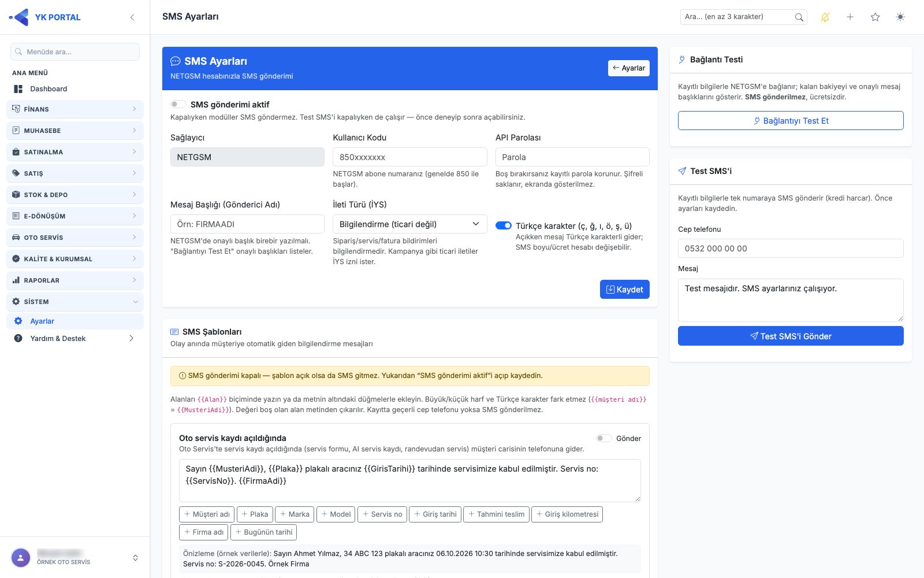The image size is (924, 578).
Task: Click the Test SMS'i Gönder button
Action: 791,336
